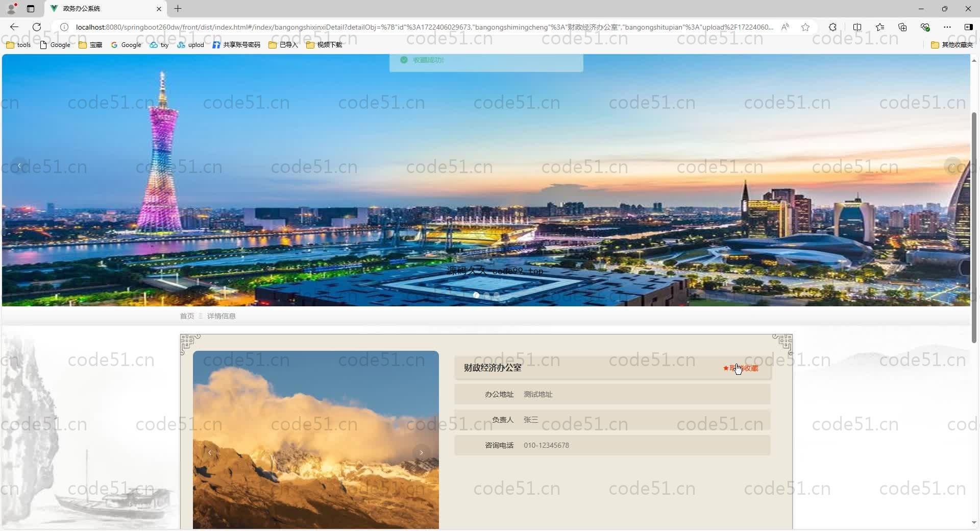Screen dimensions: 980x531
Task: Show next office photo with right arrow
Action: (421, 452)
